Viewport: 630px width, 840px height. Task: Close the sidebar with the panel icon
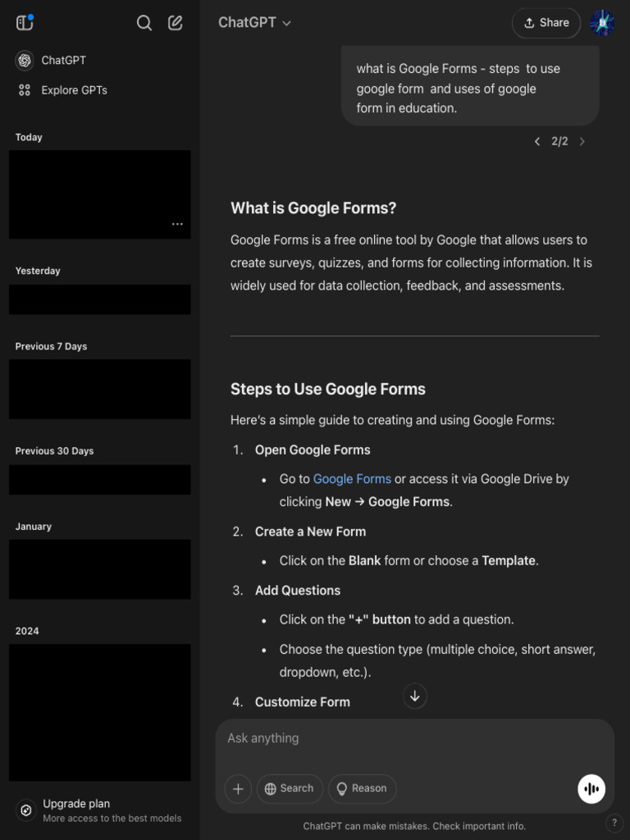click(25, 22)
